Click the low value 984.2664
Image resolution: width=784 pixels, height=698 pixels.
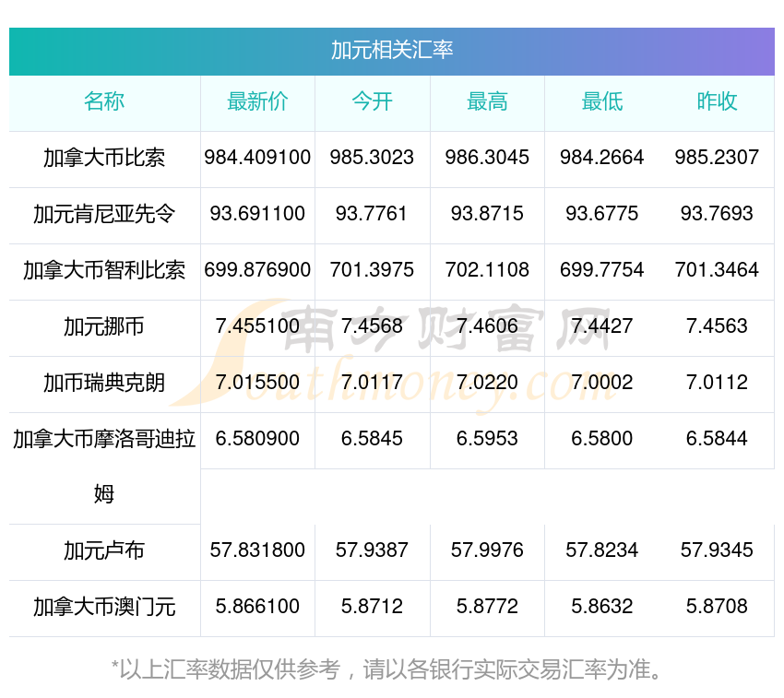click(602, 158)
